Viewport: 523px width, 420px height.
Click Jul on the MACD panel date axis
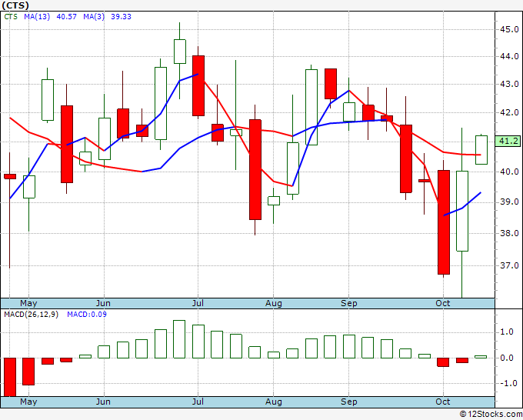point(198,402)
